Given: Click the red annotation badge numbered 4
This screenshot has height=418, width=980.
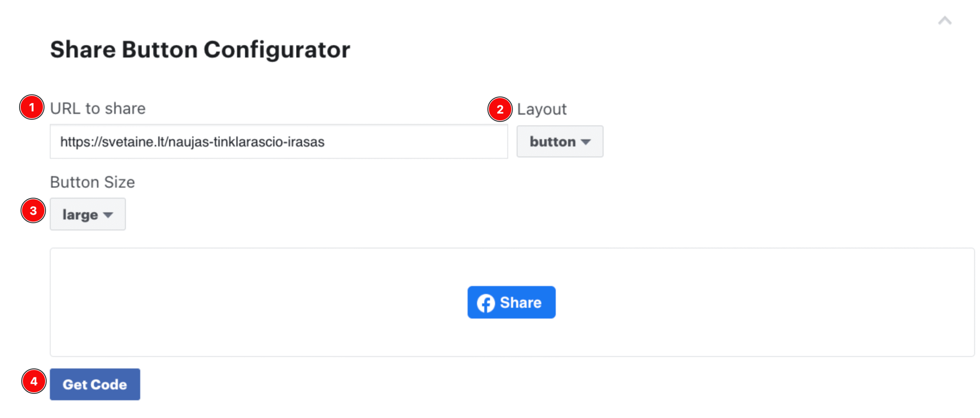Looking at the screenshot, I should click(x=34, y=381).
